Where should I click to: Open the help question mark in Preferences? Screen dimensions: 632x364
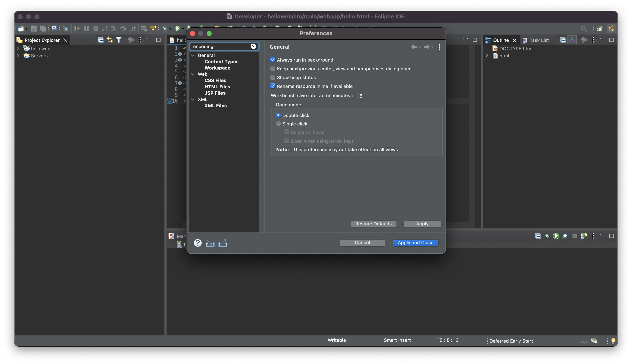coord(198,243)
